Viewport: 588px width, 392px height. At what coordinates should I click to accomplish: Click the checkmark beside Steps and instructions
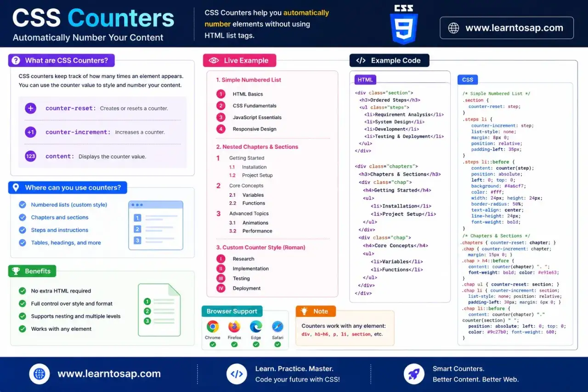22,230
